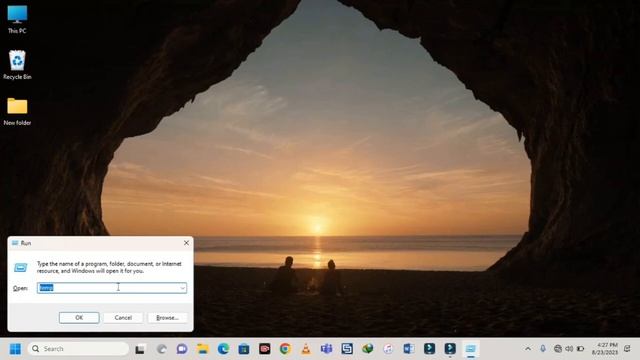Image resolution: width=640 pixels, height=360 pixels.
Task: Open the notification center icon
Action: pos(627,349)
